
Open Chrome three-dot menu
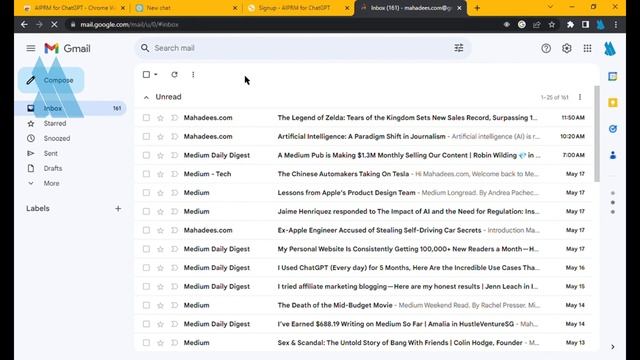point(616,24)
